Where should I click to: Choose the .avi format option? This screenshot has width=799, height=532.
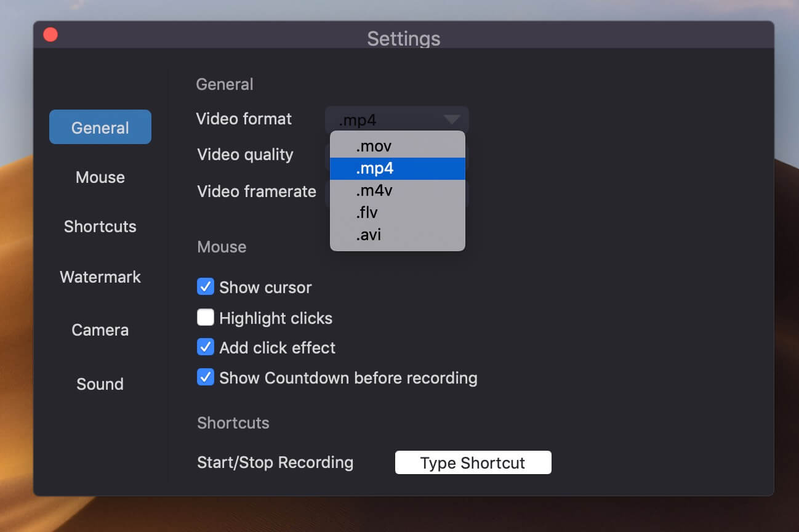click(398, 235)
